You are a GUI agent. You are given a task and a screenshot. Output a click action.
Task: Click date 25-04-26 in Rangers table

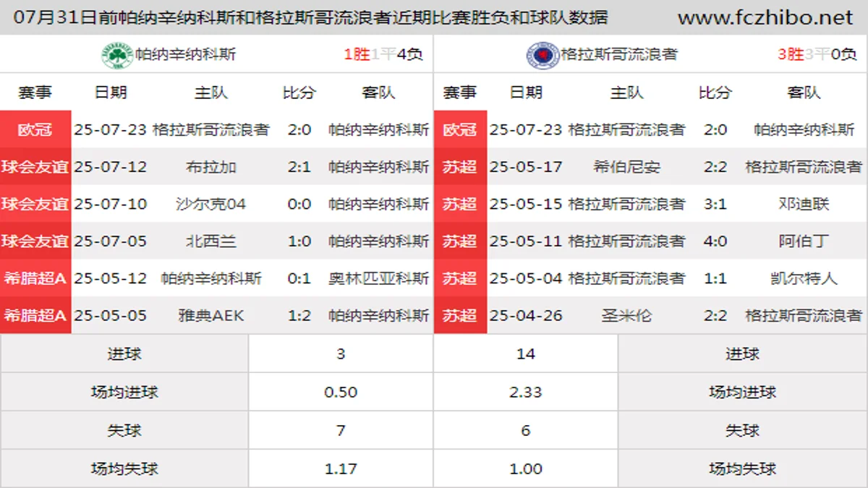[x=526, y=315]
